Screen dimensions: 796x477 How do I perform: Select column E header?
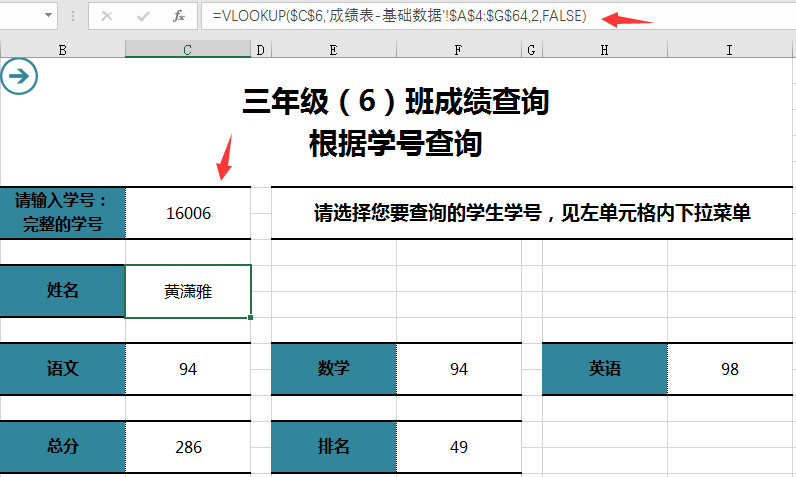point(334,50)
